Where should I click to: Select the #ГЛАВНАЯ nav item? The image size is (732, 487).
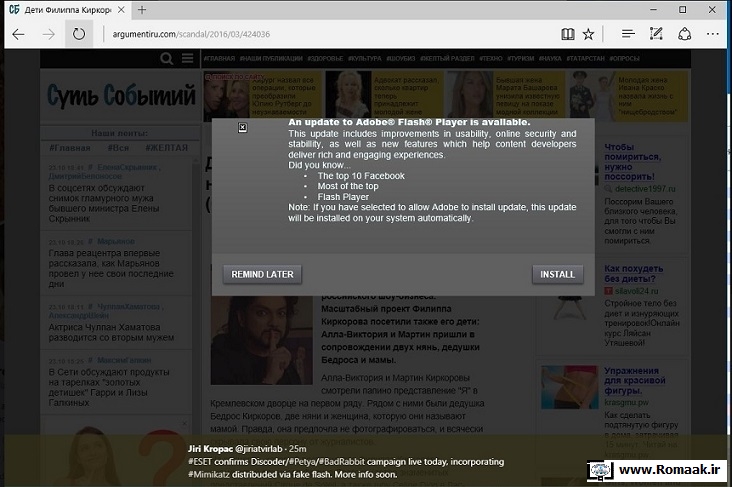click(219, 58)
